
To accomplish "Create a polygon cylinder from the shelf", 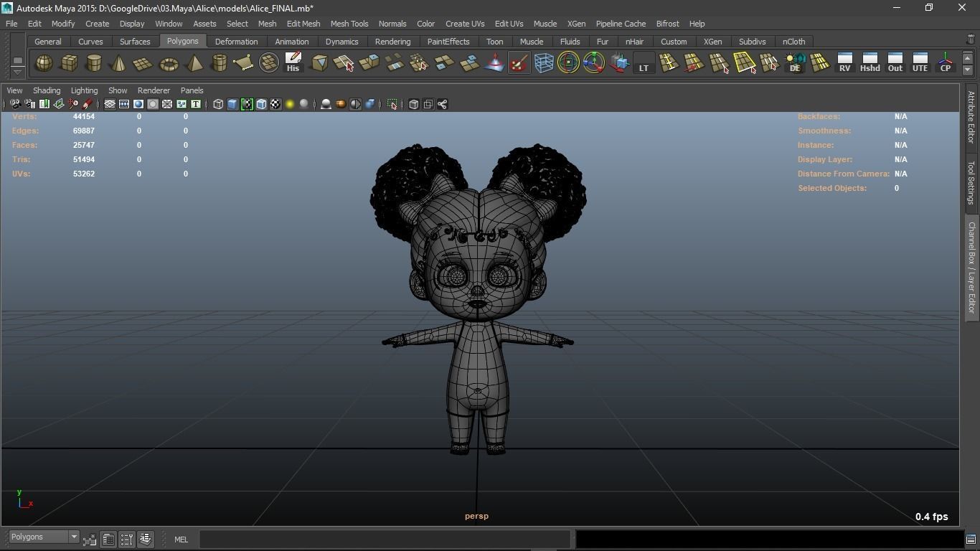I will pos(94,64).
